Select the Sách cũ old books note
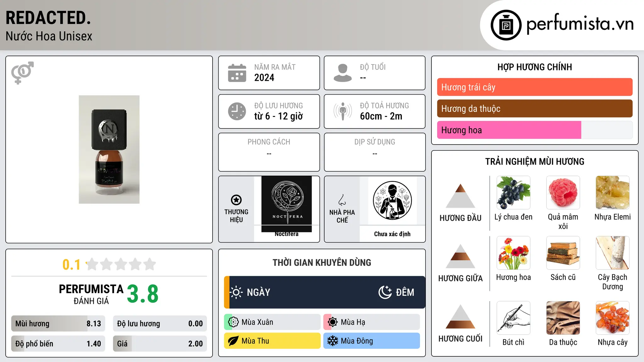This screenshot has height=362, width=644. click(563, 253)
